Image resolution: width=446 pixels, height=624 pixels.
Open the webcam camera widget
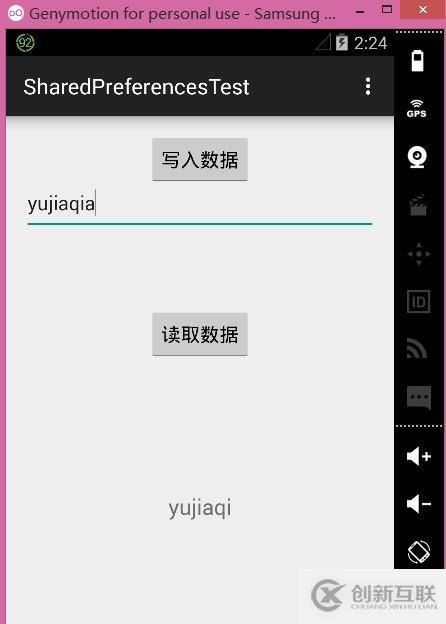[417, 157]
